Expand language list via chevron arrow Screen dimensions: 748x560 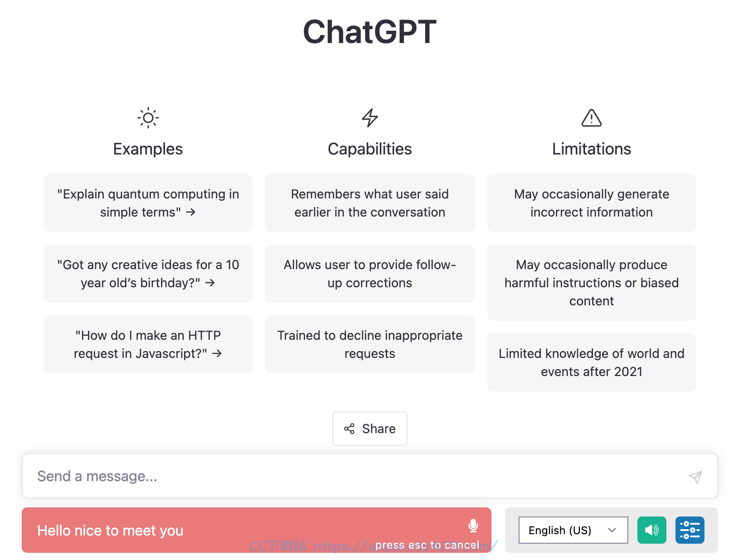tap(612, 530)
